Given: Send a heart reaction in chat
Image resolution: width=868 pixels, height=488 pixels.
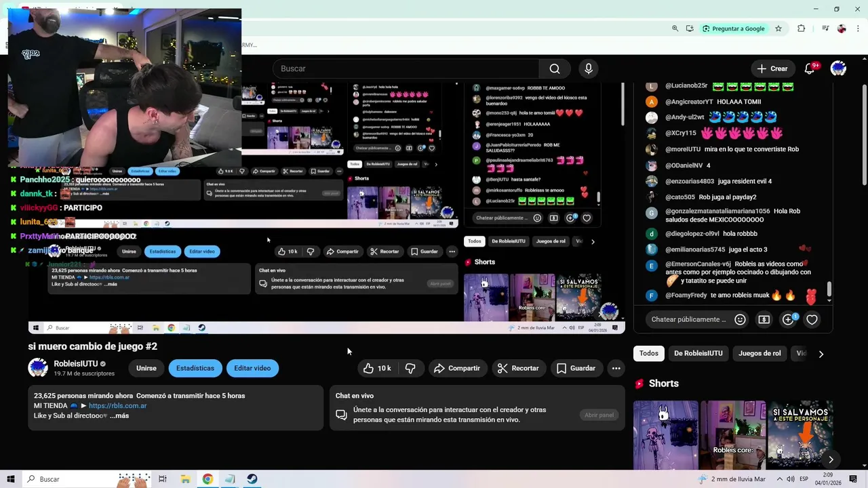Looking at the screenshot, I should click(x=812, y=319).
